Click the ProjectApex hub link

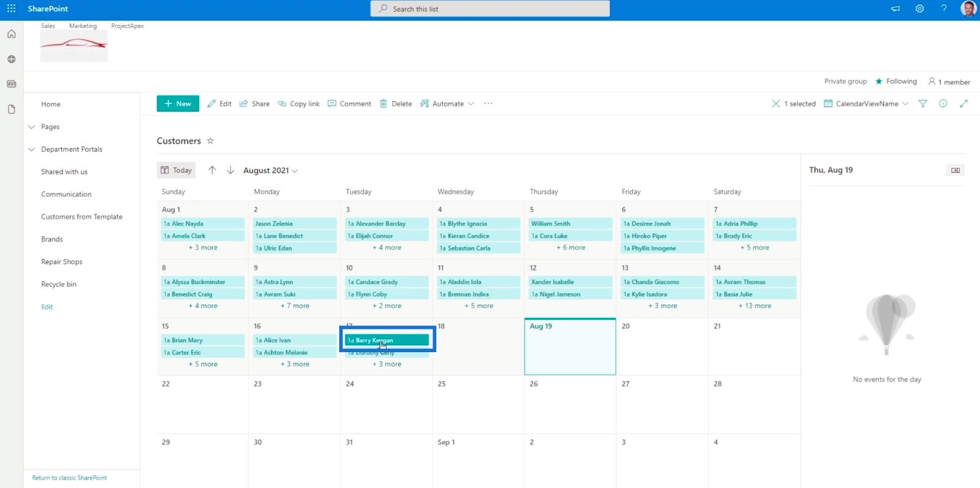pyautogui.click(x=127, y=26)
